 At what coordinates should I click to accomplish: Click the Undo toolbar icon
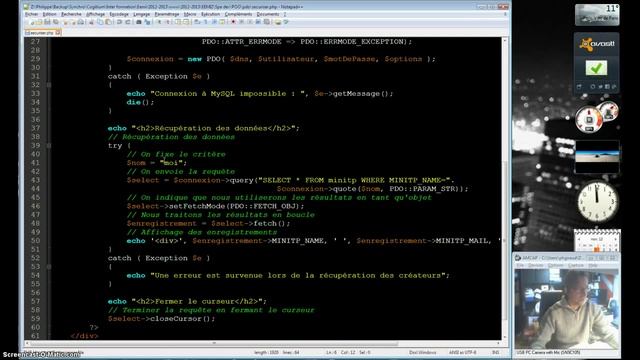119,22
